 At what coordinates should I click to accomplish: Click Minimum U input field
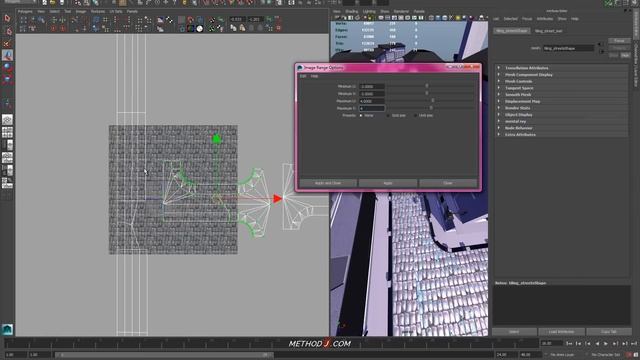click(x=372, y=86)
